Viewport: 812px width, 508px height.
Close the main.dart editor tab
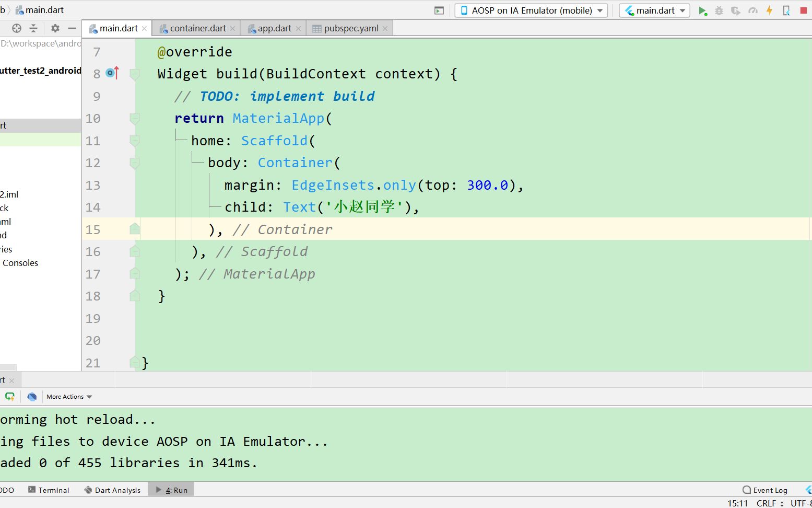point(145,29)
